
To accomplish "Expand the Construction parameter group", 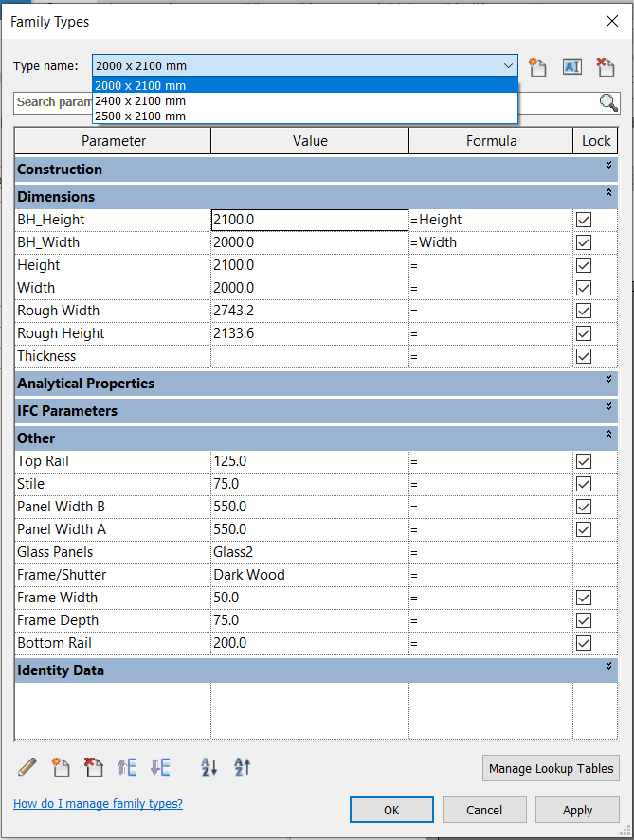I will (x=609, y=166).
